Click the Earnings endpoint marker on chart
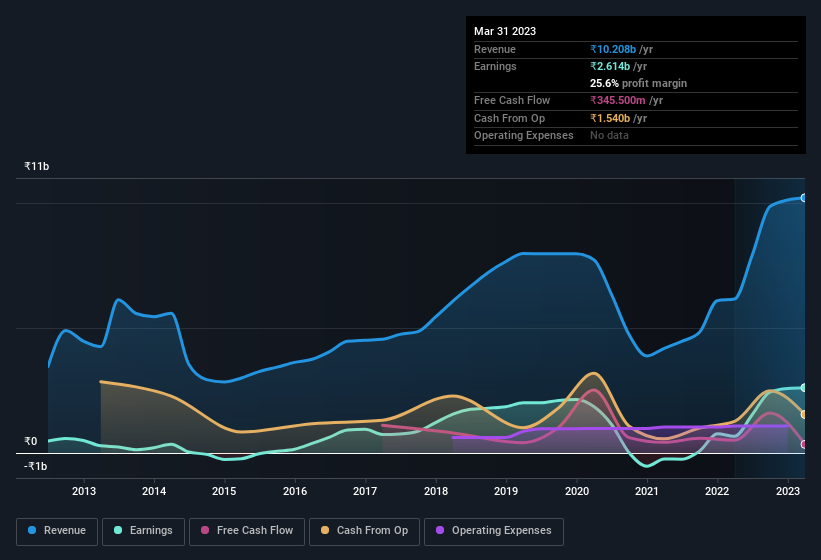 804,388
